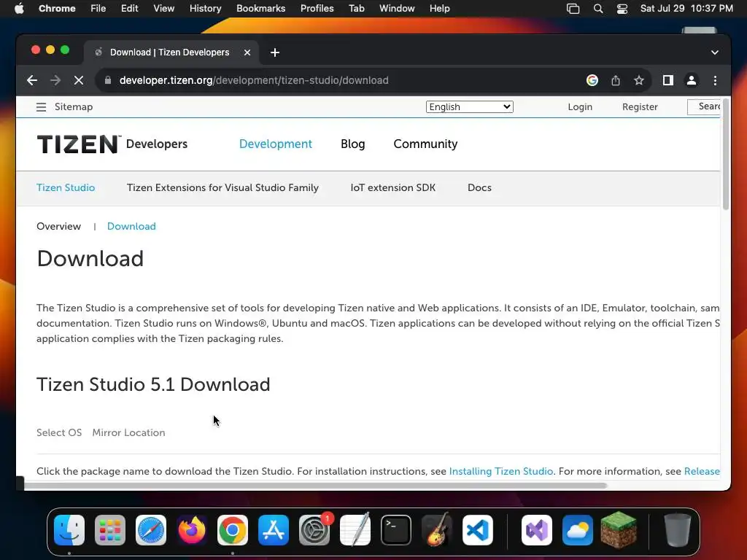Launch Firefox from the dock
The image size is (747, 560).
[192, 530]
